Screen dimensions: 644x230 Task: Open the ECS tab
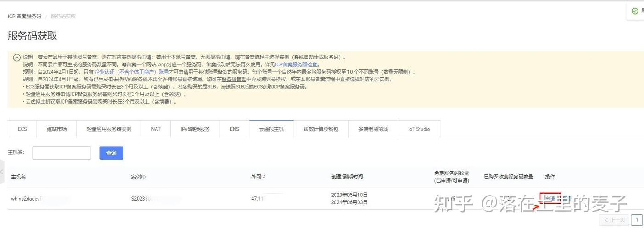tap(22, 129)
